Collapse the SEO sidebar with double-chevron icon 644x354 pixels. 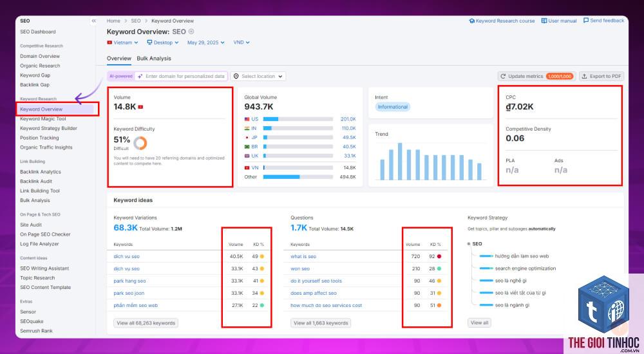[x=93, y=21]
